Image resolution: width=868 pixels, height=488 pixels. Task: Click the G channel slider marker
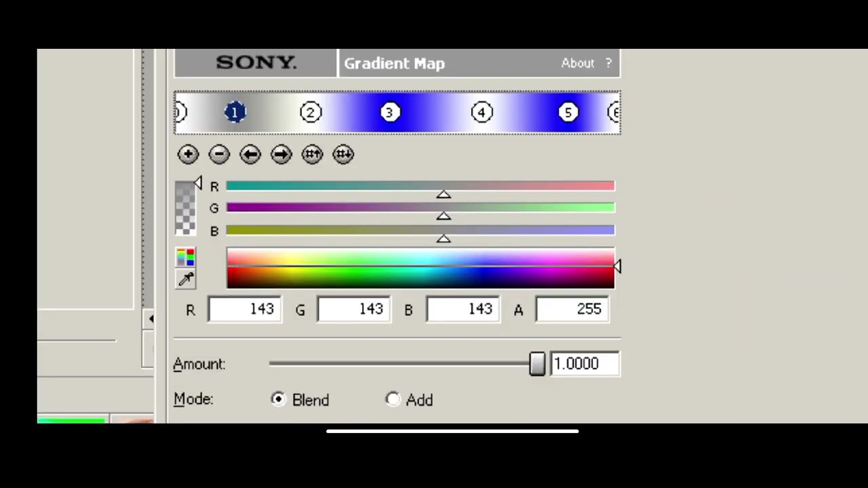pos(443,216)
